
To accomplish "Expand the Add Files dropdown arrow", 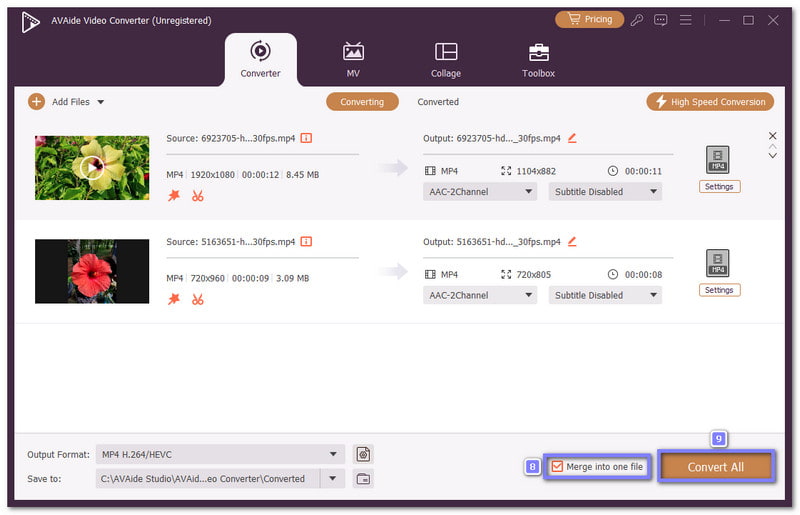I will [101, 102].
